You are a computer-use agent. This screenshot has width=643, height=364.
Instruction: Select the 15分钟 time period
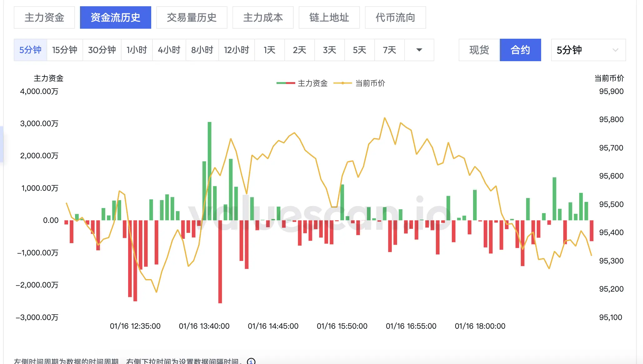[x=65, y=50]
